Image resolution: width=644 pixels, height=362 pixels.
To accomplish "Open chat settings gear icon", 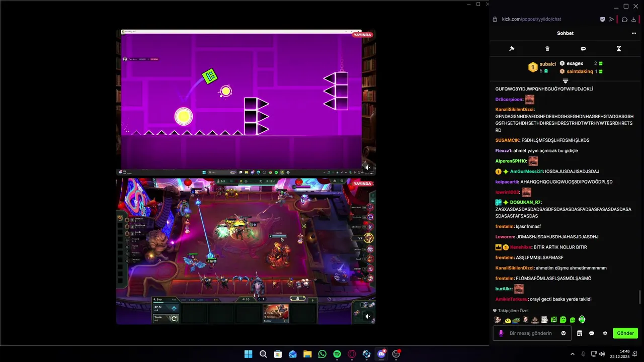I will point(605,333).
